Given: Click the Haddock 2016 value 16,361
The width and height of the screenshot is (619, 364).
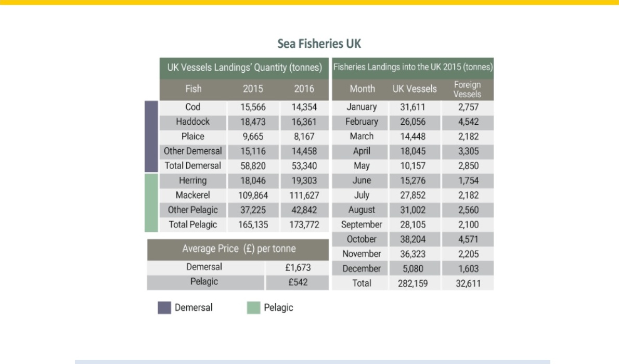Looking at the screenshot, I should [x=304, y=122].
